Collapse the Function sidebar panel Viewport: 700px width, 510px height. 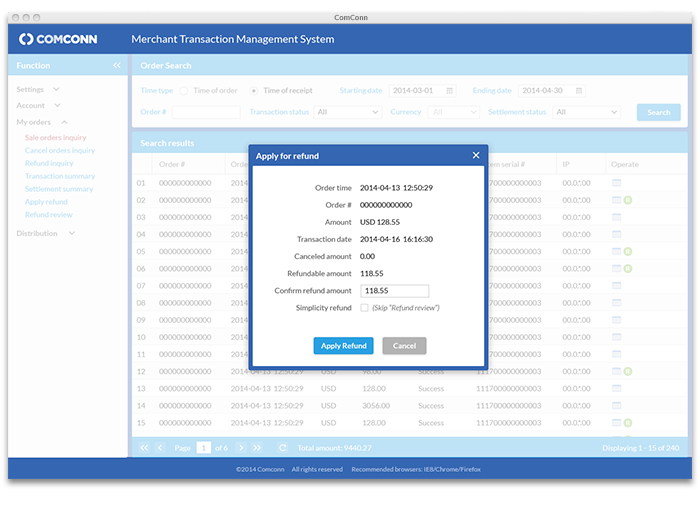(117, 66)
